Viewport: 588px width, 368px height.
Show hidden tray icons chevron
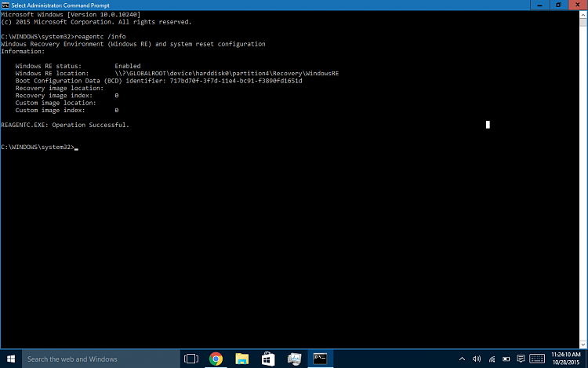point(462,359)
